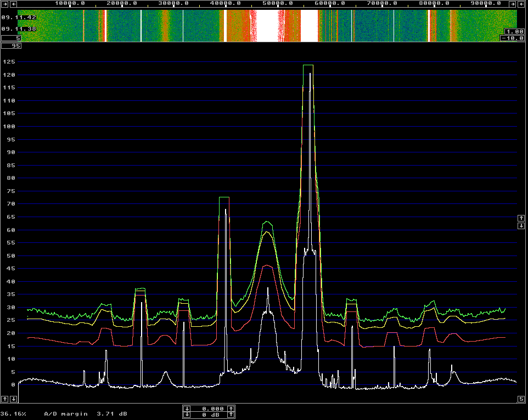Click the left-arrow button at the top-right of the frequency scale
Screen dimensions: 528x420
521,4
